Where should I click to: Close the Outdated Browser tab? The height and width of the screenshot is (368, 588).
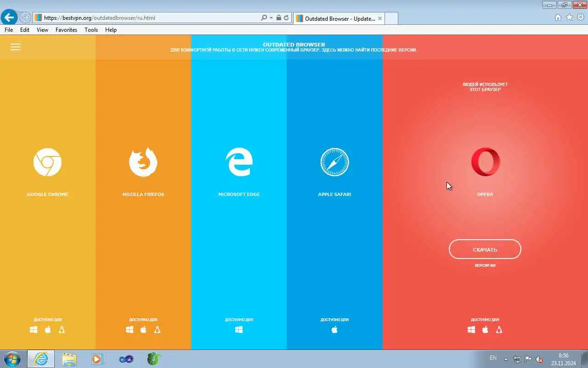pos(379,18)
